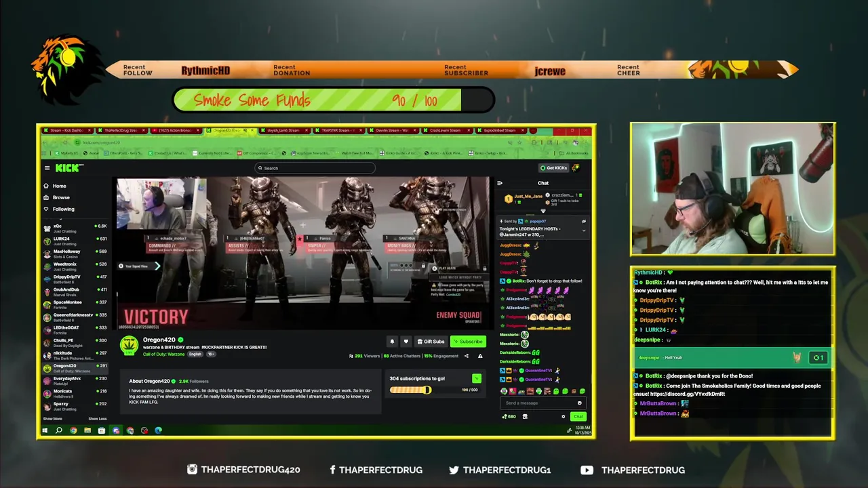Click the Home icon in Kick sidebar

click(46, 186)
